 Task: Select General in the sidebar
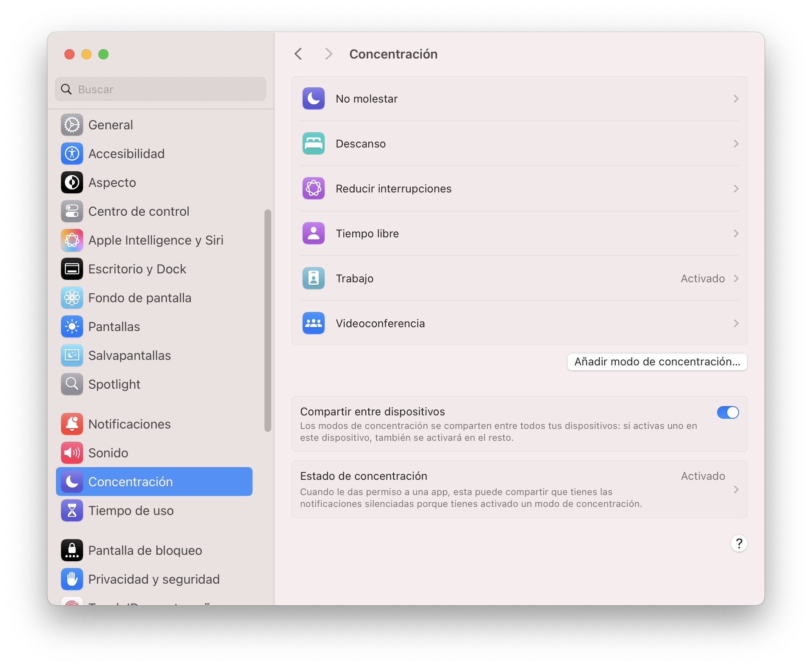coord(154,125)
